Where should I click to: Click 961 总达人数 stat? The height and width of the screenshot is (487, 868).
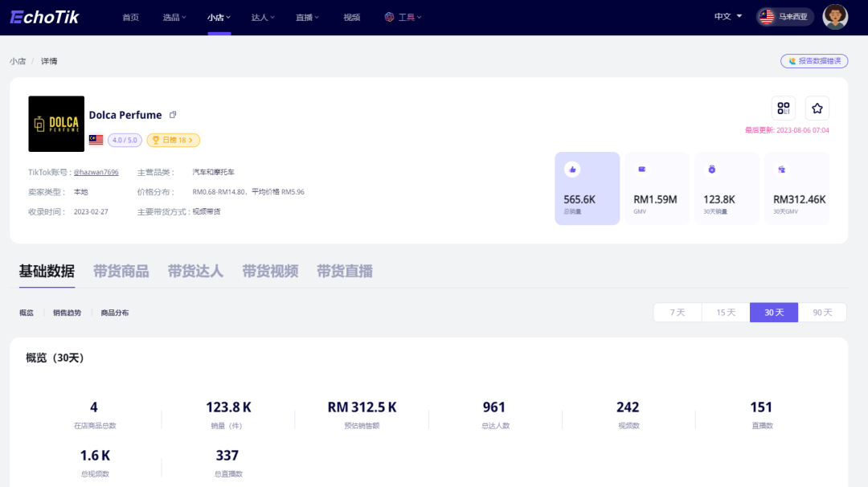coord(494,414)
